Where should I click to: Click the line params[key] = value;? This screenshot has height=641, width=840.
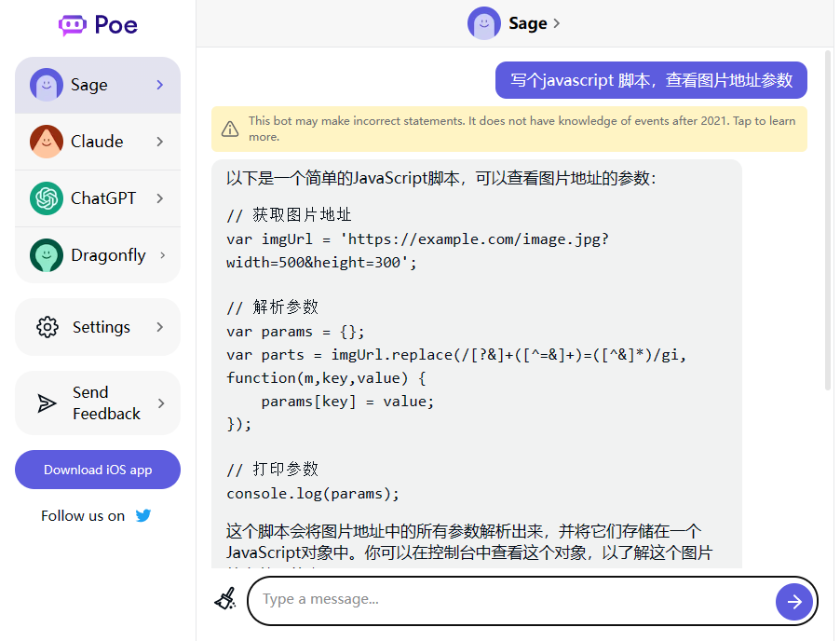347,402
